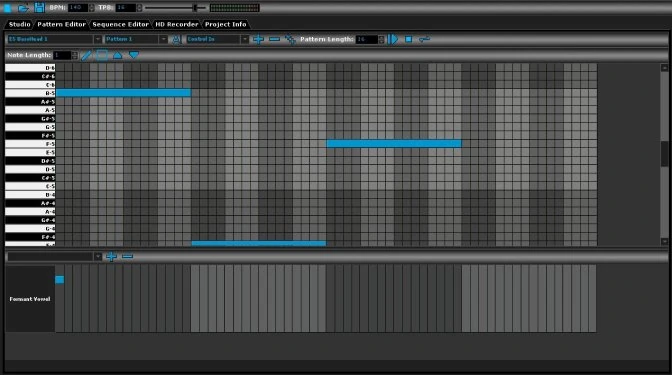Click the clone pattern icon
The height and width of the screenshot is (375, 672).
[291, 39]
